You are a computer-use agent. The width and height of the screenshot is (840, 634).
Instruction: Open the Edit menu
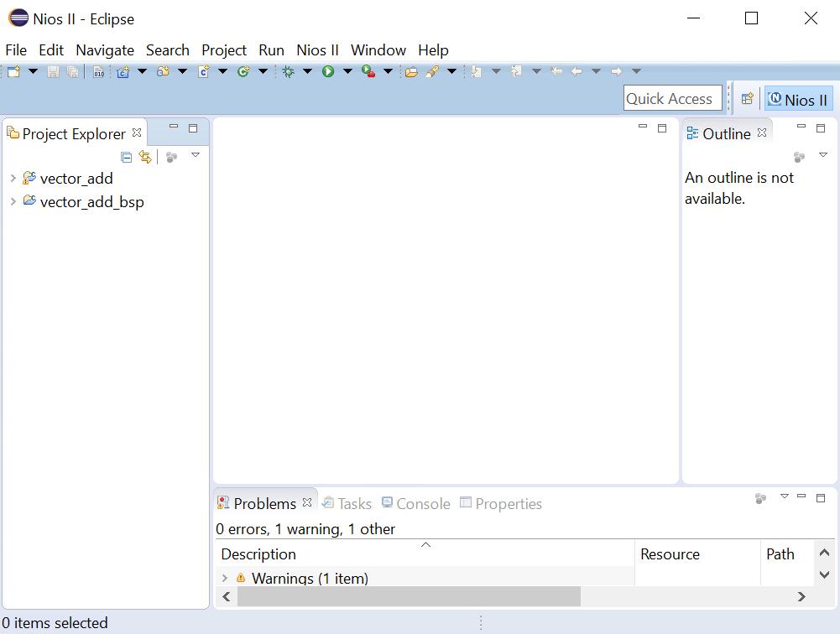point(51,50)
